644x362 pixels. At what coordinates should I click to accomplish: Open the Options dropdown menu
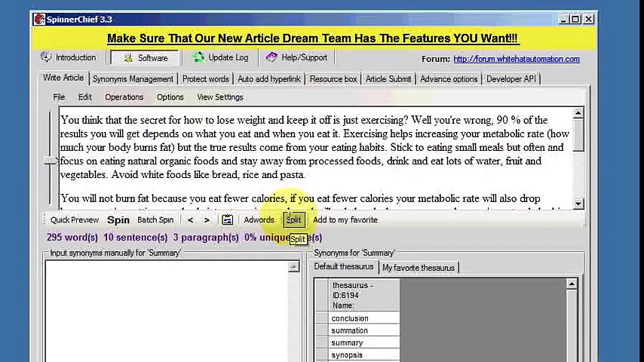170,97
